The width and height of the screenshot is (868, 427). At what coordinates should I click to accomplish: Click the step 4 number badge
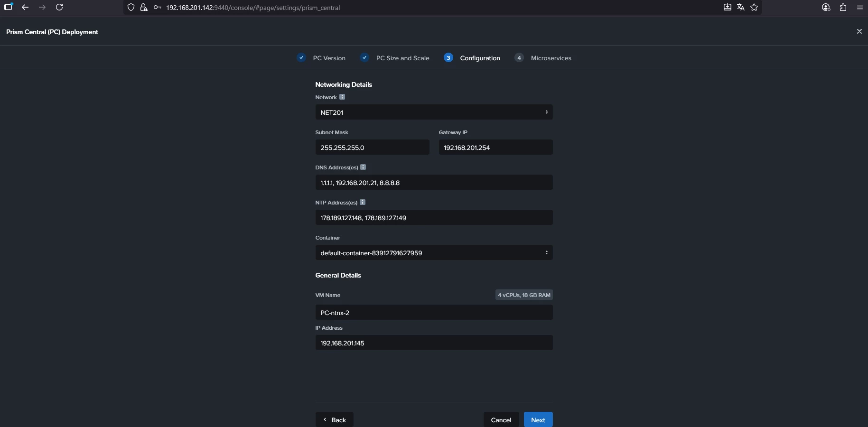point(519,57)
